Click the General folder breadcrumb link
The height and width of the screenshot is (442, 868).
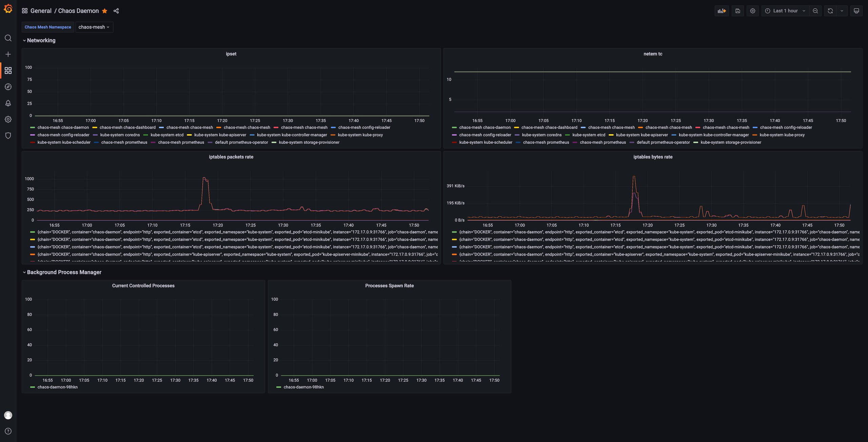click(41, 11)
